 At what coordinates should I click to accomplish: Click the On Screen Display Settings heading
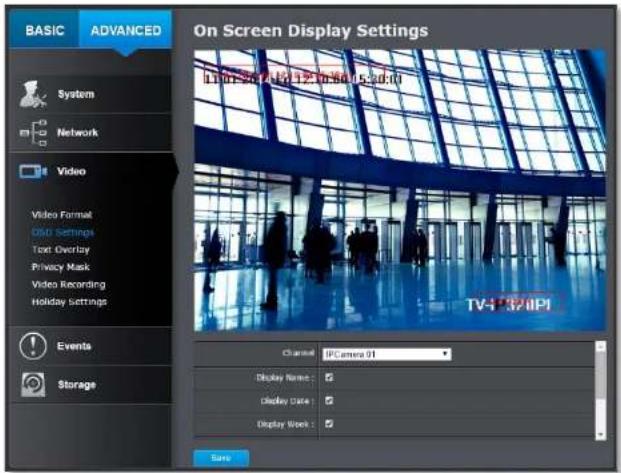click(x=311, y=31)
